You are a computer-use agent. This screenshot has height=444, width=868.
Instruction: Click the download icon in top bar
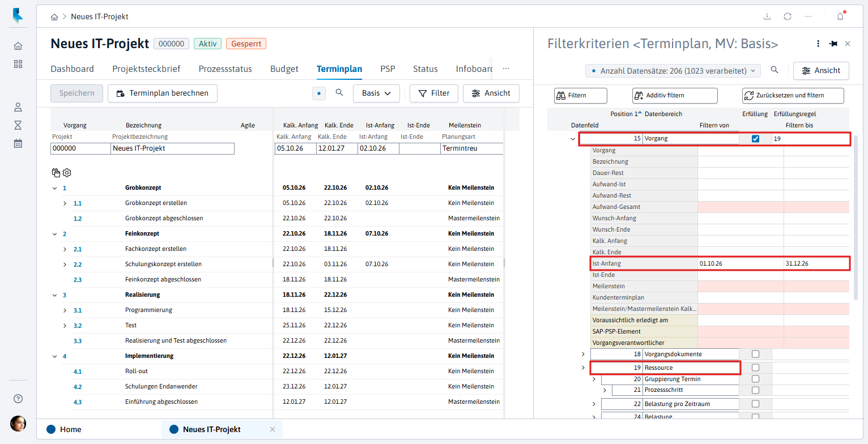[x=767, y=16]
